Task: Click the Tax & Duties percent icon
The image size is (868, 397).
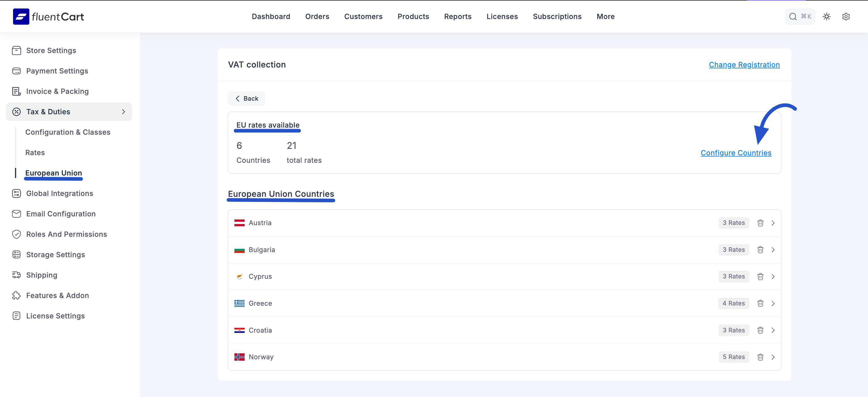Action: click(x=17, y=111)
